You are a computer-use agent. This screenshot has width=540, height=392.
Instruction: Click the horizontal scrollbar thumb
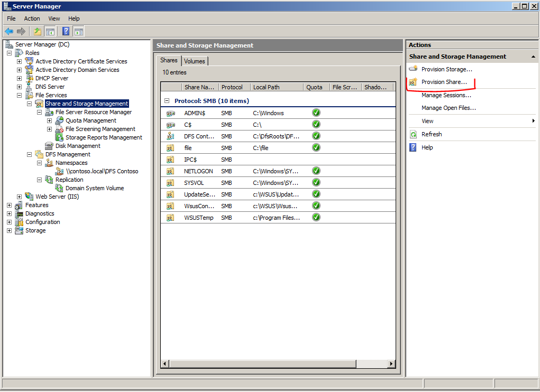tap(263, 363)
